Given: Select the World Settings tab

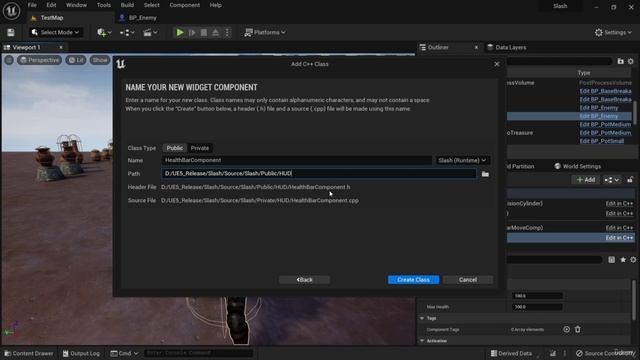Looking at the screenshot, I should (578, 166).
